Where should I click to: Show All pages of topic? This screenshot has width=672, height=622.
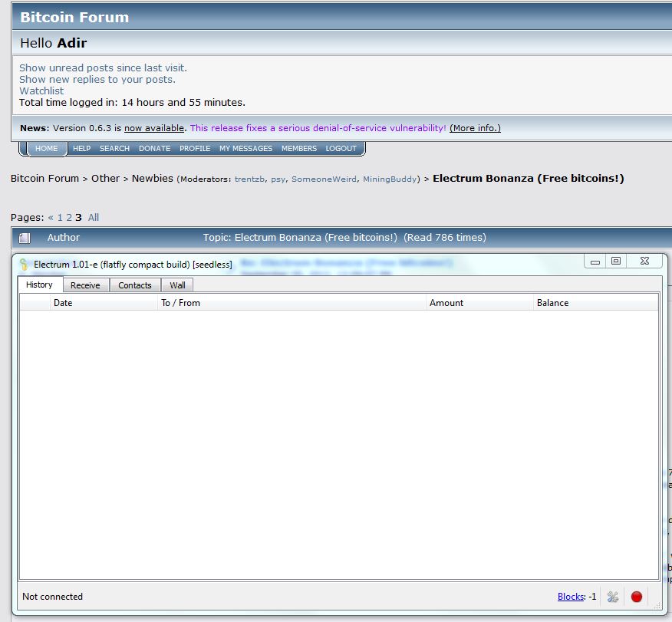[x=94, y=217]
